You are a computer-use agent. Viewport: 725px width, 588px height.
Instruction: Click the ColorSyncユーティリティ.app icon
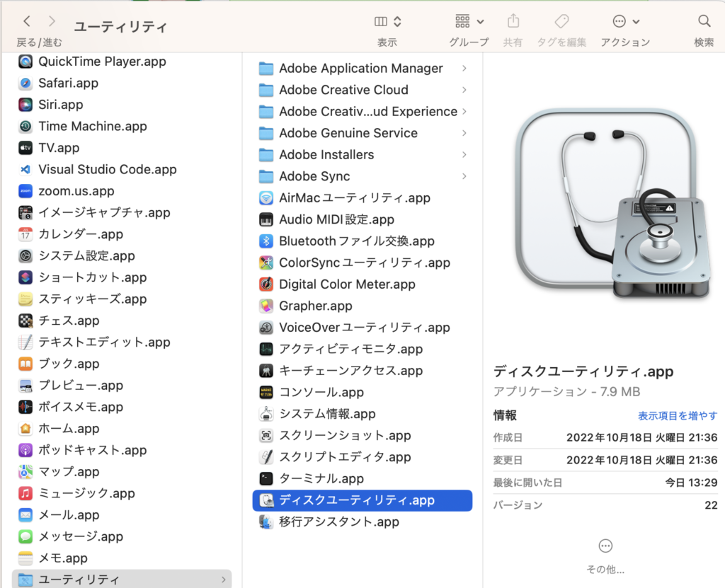point(266,263)
